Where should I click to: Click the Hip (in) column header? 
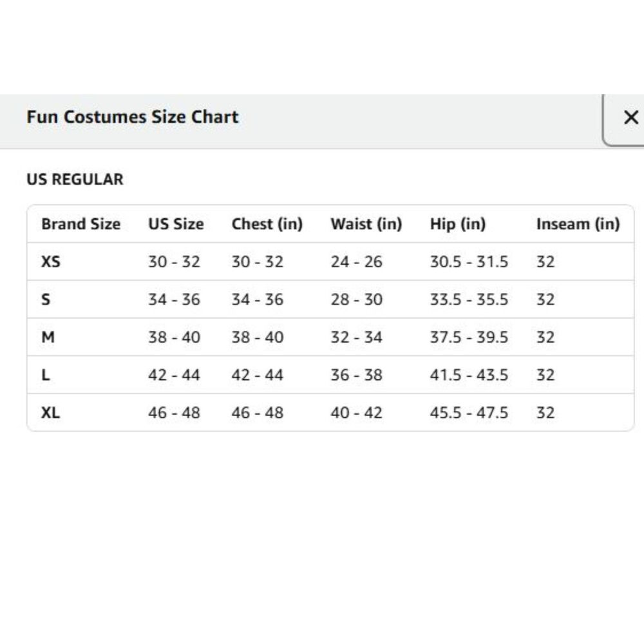click(x=457, y=224)
